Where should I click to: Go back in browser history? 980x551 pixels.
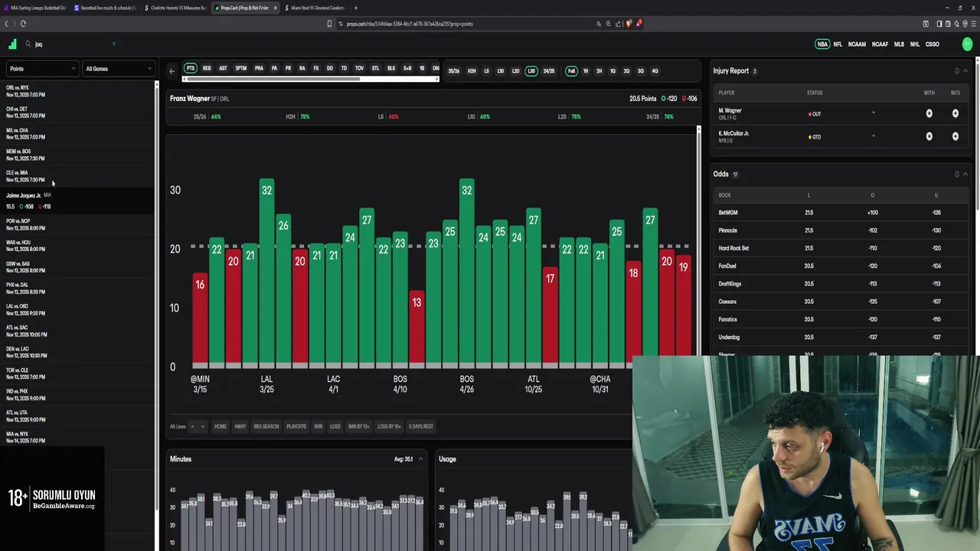pyautogui.click(x=6, y=24)
